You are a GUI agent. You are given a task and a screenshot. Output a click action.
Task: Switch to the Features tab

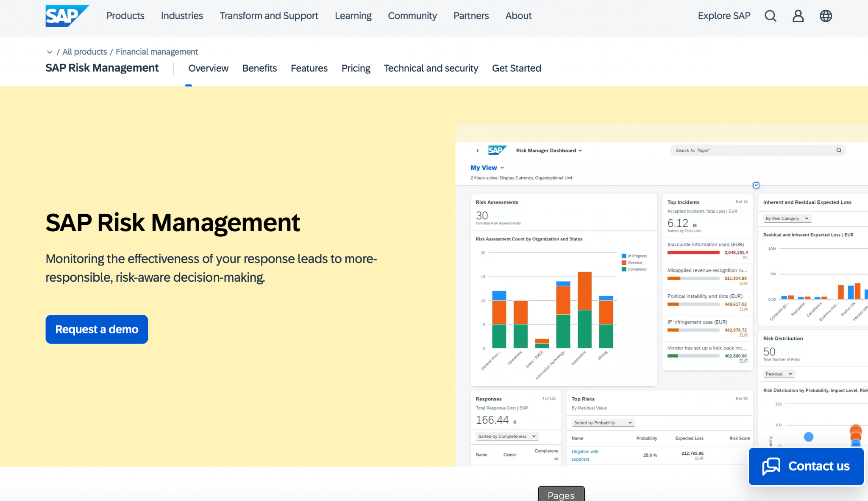[309, 68]
